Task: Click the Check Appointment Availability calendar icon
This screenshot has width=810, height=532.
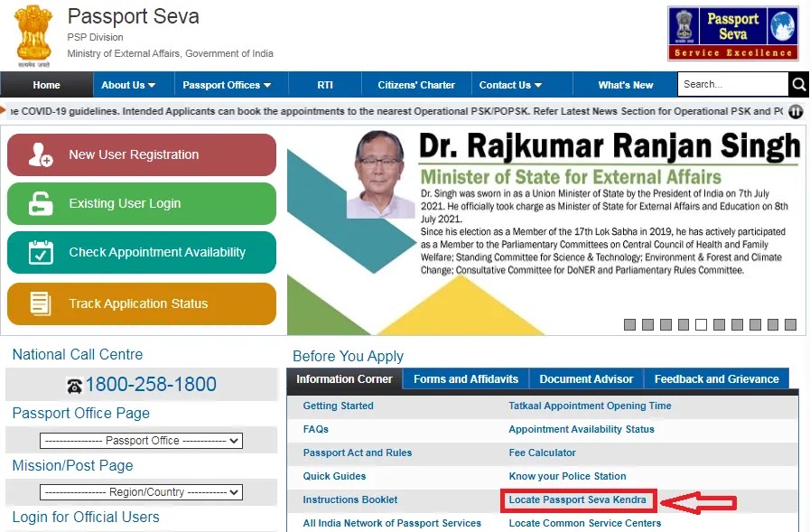Action: coord(41,253)
